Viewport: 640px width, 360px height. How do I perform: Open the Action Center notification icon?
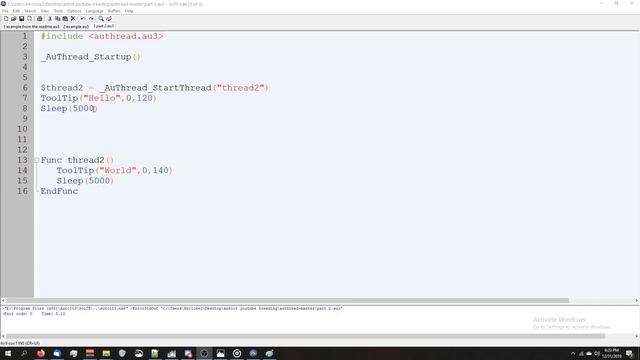[629, 353]
